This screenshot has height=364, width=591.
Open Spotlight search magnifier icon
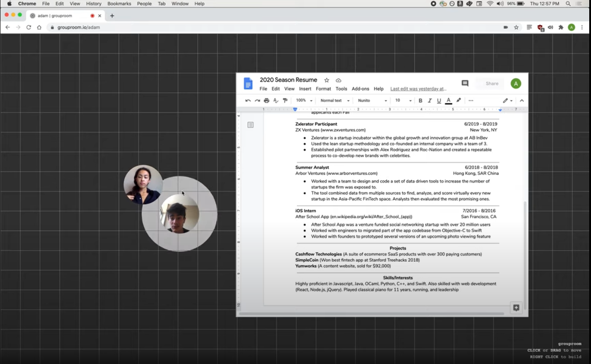(568, 4)
